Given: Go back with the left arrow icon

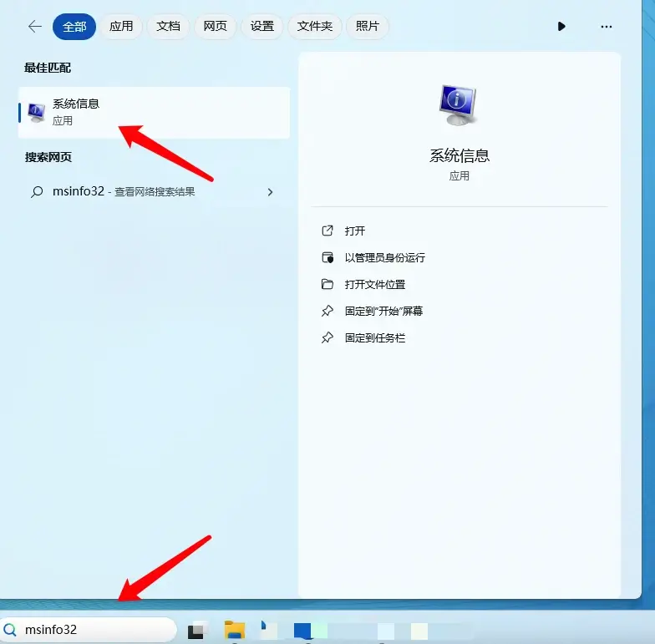Looking at the screenshot, I should click(x=35, y=27).
